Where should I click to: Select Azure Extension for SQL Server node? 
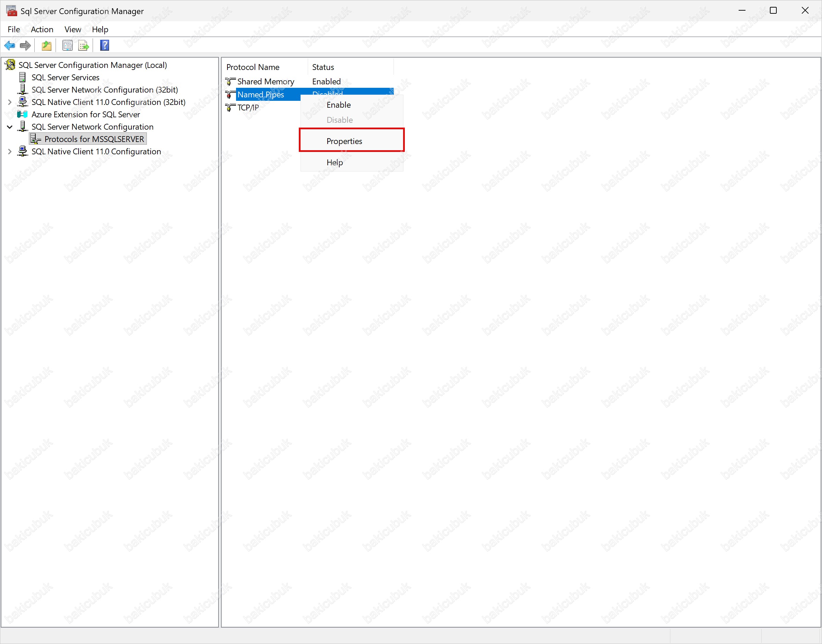click(x=86, y=115)
